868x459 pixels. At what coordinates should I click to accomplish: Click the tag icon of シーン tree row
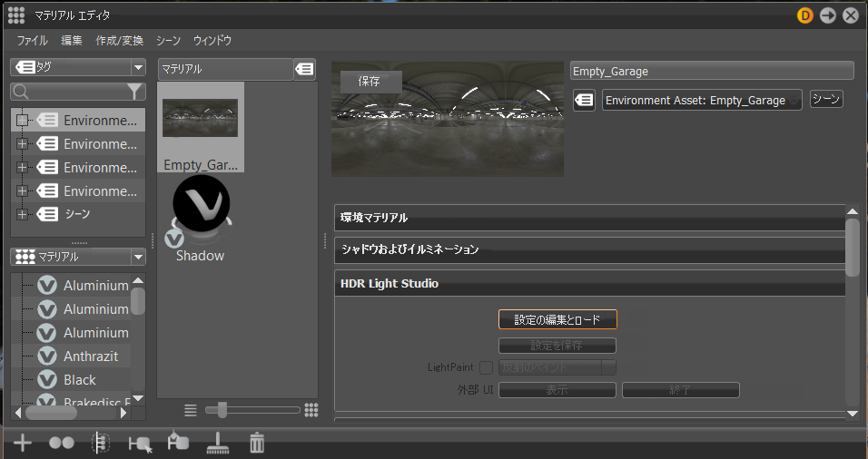pos(47,214)
